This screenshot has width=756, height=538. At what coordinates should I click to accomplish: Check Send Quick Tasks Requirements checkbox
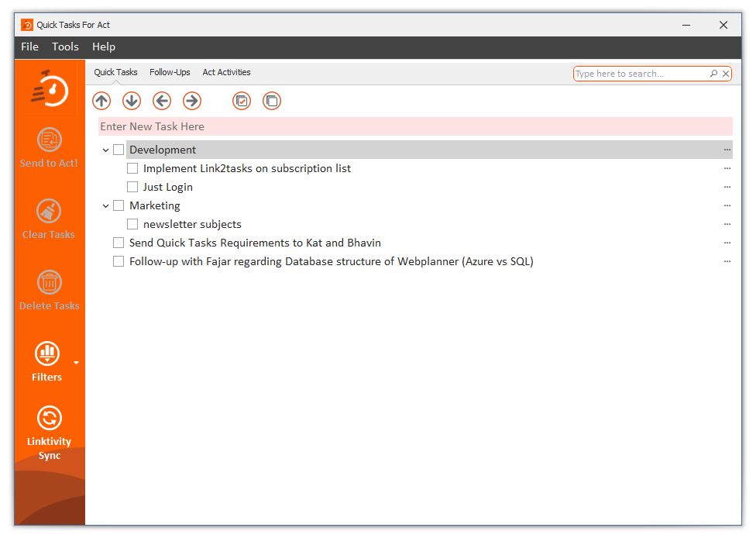(x=118, y=243)
